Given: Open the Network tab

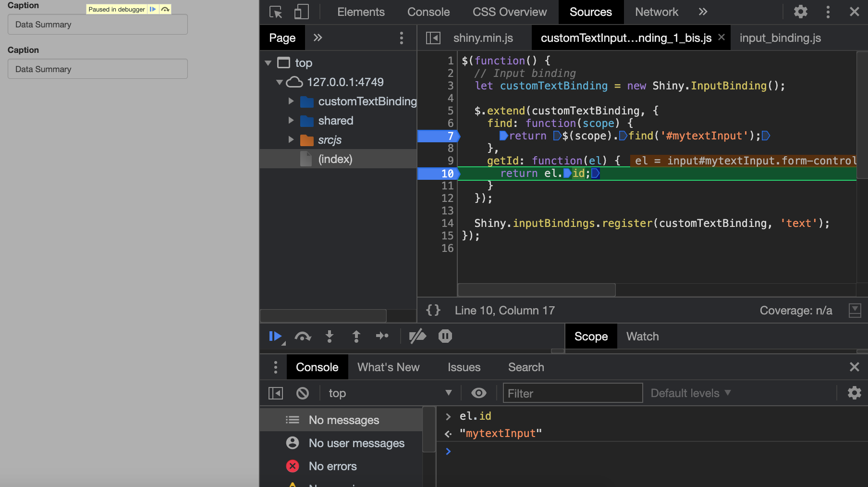Looking at the screenshot, I should point(657,12).
